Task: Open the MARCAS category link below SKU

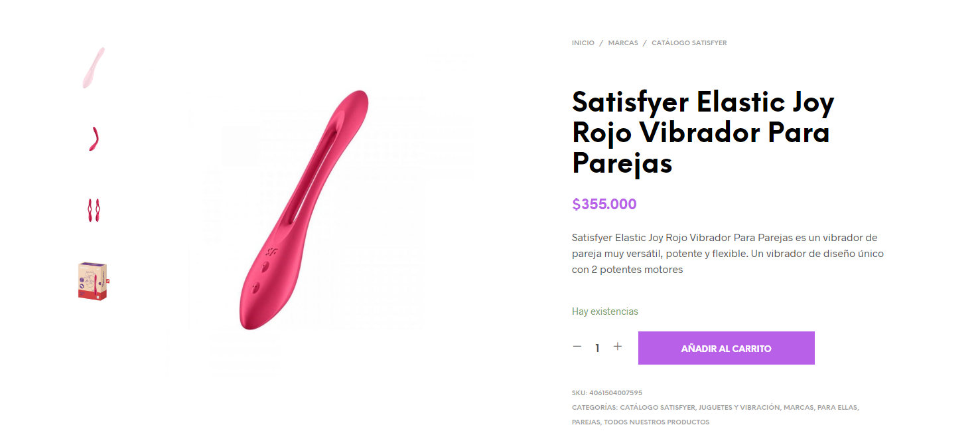Action: tap(798, 408)
